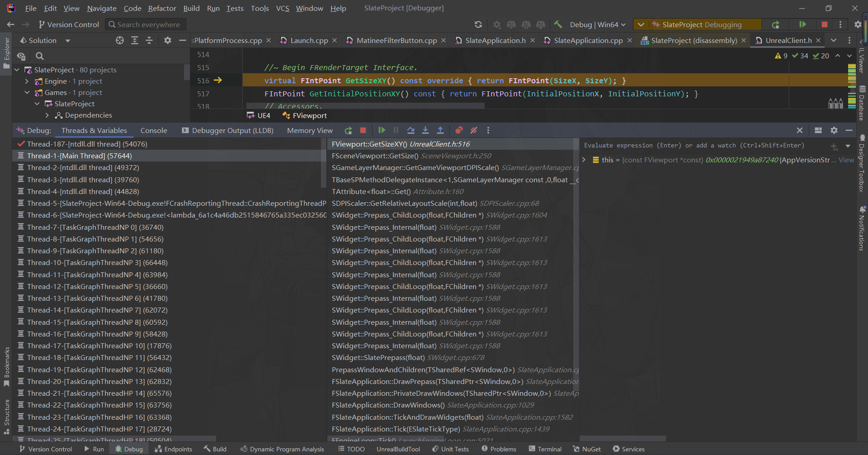Click the Evaluate expression input field
Image resolution: width=868 pixels, height=455 pixels.
(705, 146)
